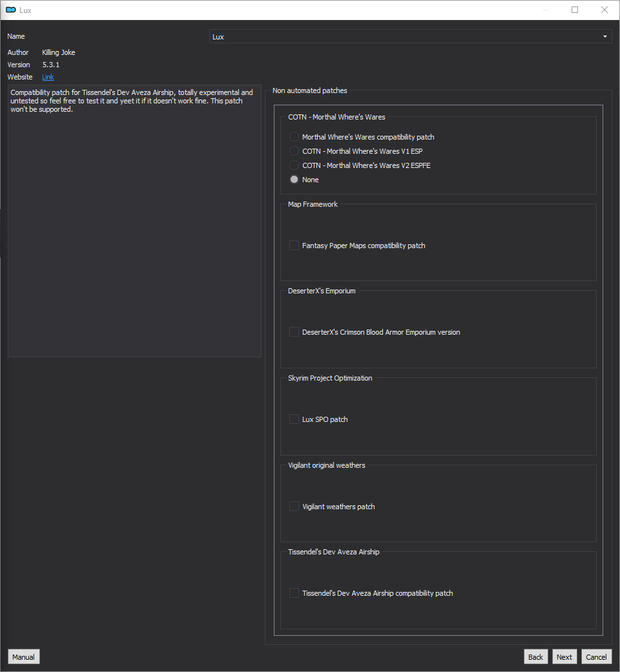Choose COTN - Morthal Where's Wares V1 ESP
This screenshot has width=620, height=672.
tap(294, 151)
